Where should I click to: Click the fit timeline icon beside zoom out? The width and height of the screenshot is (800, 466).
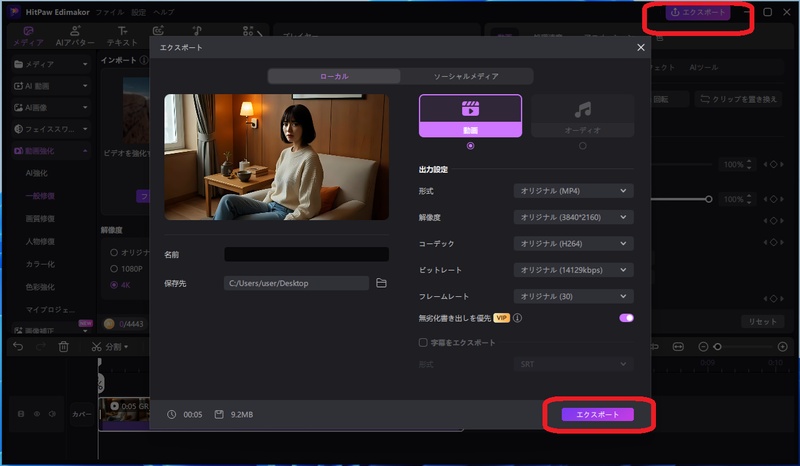678,347
